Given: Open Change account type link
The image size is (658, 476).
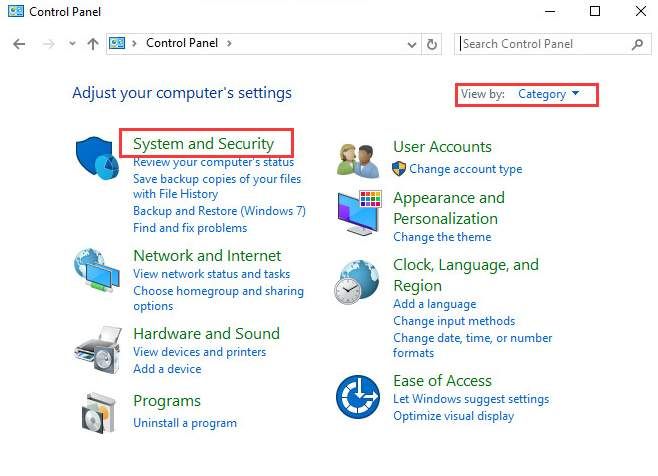Looking at the screenshot, I should [465, 169].
